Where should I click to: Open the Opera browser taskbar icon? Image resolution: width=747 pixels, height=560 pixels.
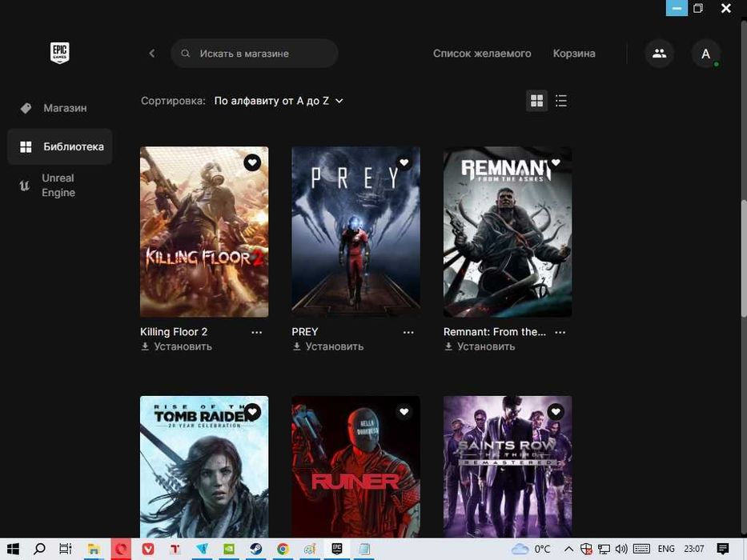point(121,549)
